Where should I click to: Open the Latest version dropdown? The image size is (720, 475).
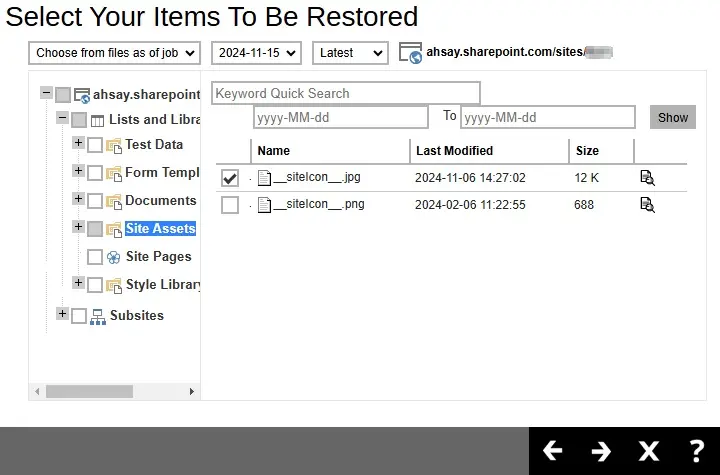350,53
